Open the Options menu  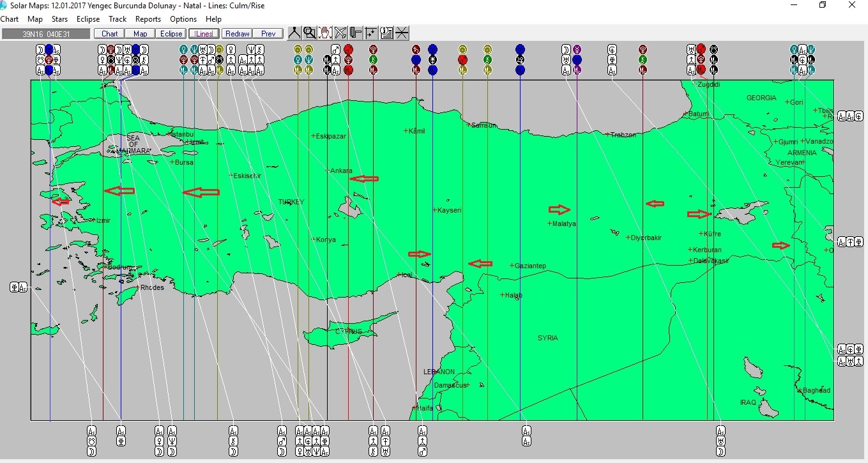pos(183,19)
